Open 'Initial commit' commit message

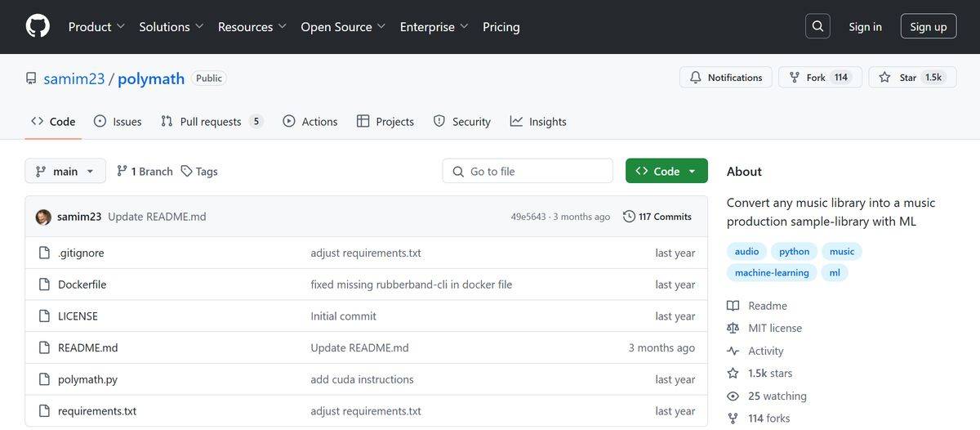(x=343, y=316)
